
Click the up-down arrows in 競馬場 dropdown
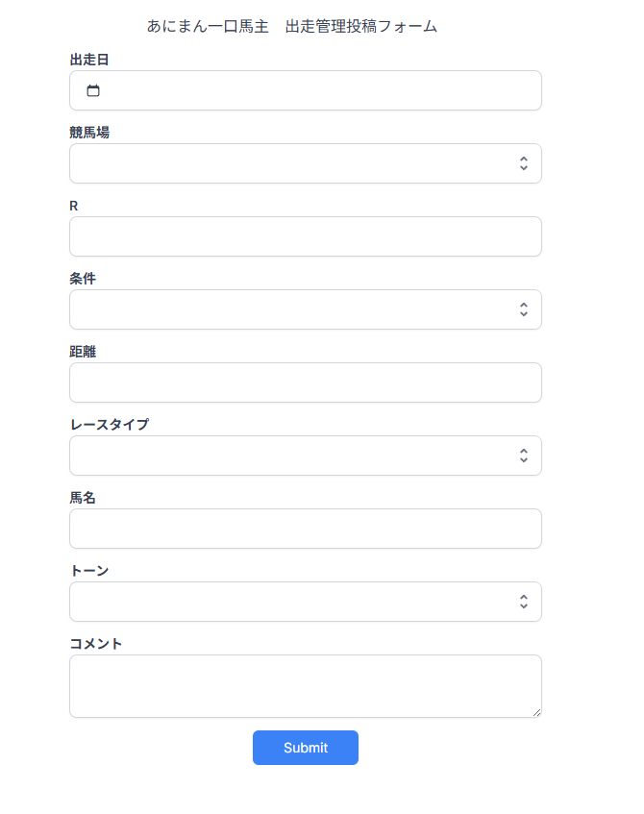coord(523,163)
